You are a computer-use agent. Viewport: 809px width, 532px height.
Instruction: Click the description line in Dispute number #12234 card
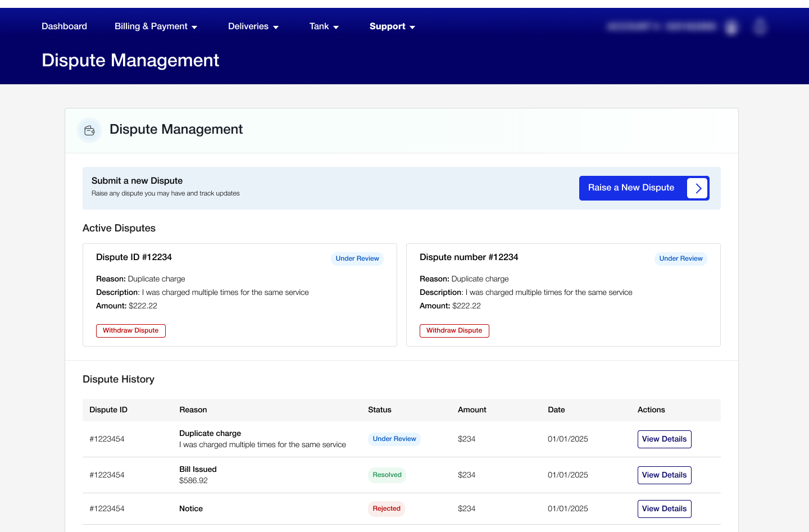coord(526,293)
